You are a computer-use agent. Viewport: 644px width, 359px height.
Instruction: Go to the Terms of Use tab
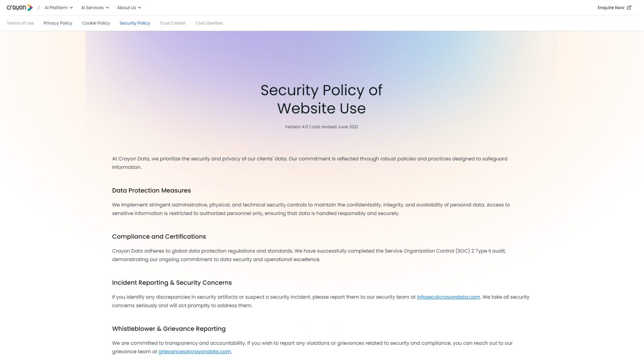[x=20, y=23]
